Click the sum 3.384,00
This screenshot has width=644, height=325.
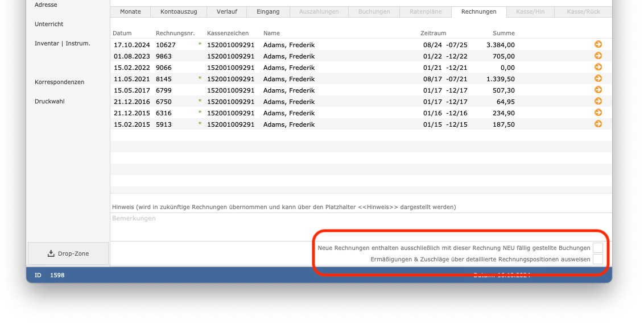tap(501, 45)
